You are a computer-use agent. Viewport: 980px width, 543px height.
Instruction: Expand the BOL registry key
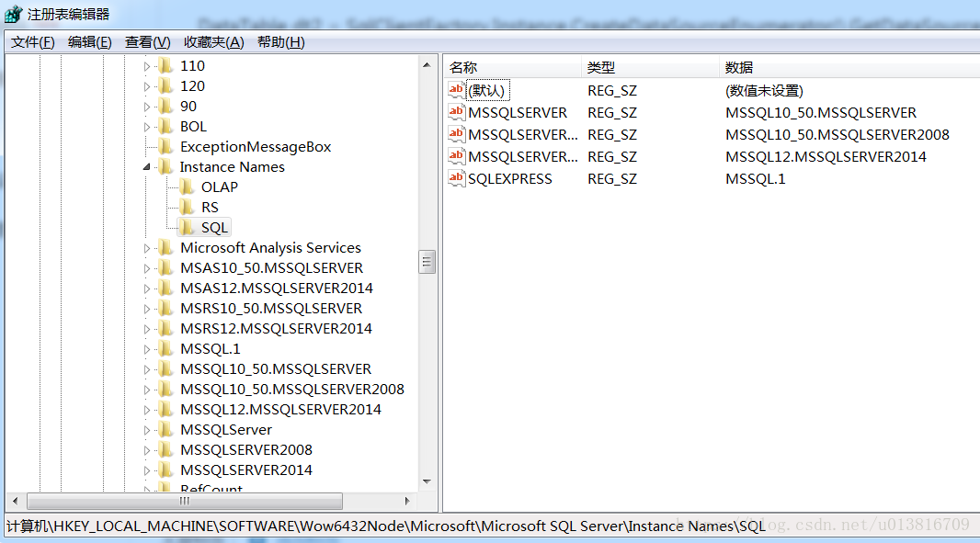[x=146, y=127]
